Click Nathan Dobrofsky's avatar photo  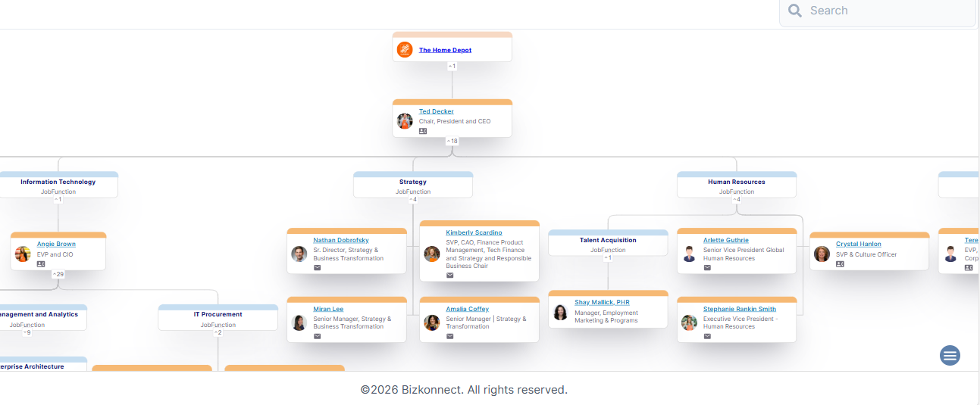click(299, 254)
